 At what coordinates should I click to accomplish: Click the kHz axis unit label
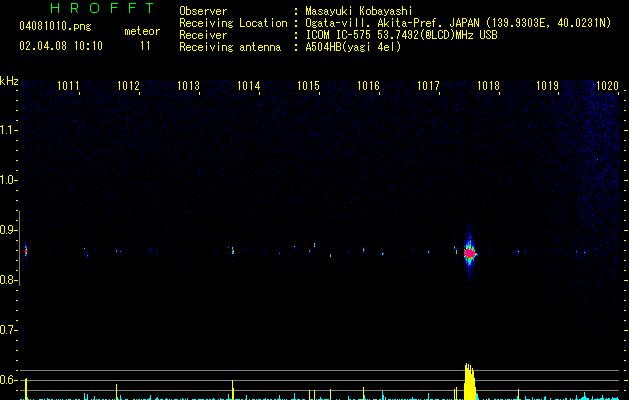point(9,81)
